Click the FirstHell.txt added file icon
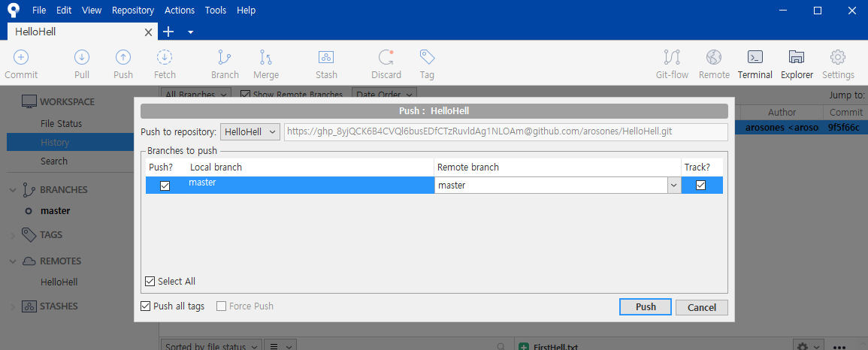 [x=523, y=347]
